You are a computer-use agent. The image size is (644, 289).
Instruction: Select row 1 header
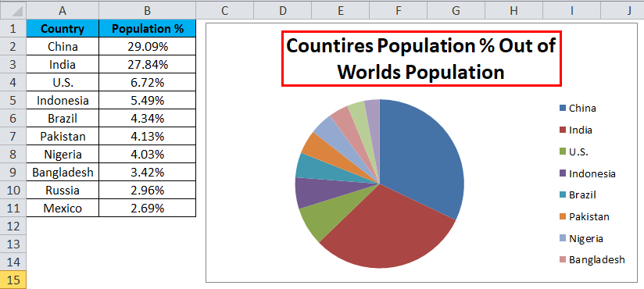[13, 28]
